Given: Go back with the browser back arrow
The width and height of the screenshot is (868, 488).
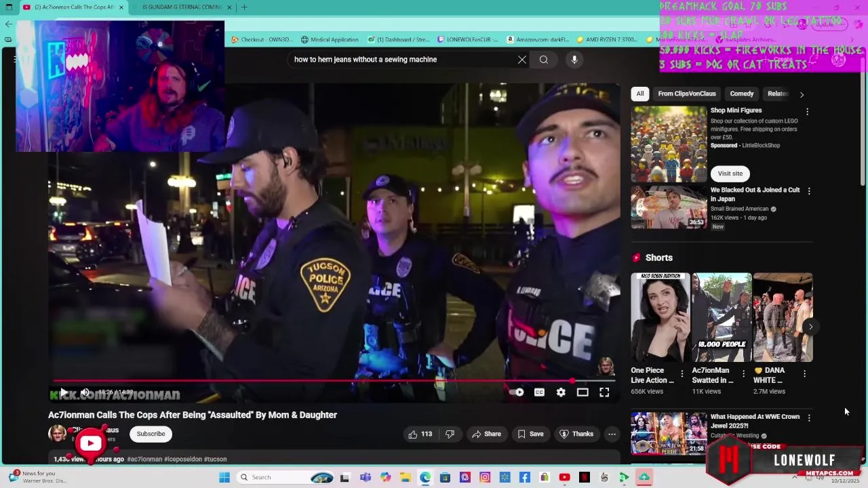Looking at the screenshot, I should (8, 24).
